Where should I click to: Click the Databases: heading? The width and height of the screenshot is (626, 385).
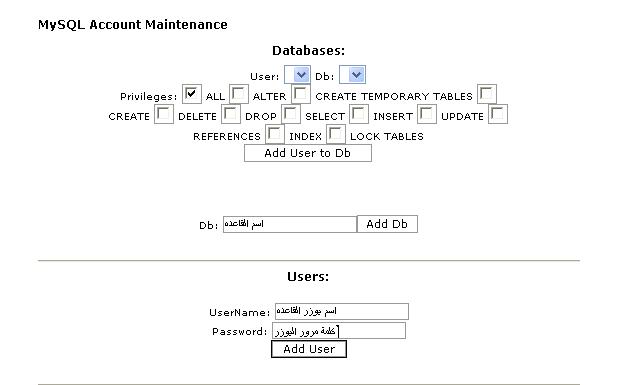tap(308, 51)
